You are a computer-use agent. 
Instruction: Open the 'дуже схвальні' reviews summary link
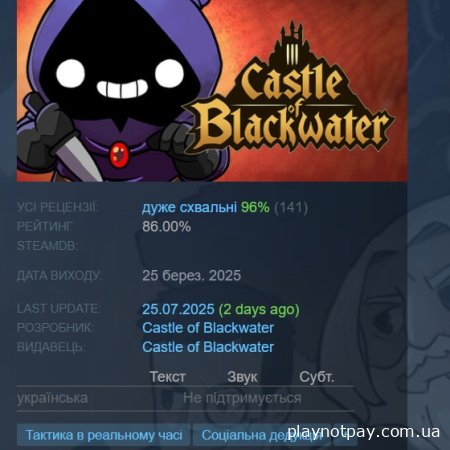[189, 207]
